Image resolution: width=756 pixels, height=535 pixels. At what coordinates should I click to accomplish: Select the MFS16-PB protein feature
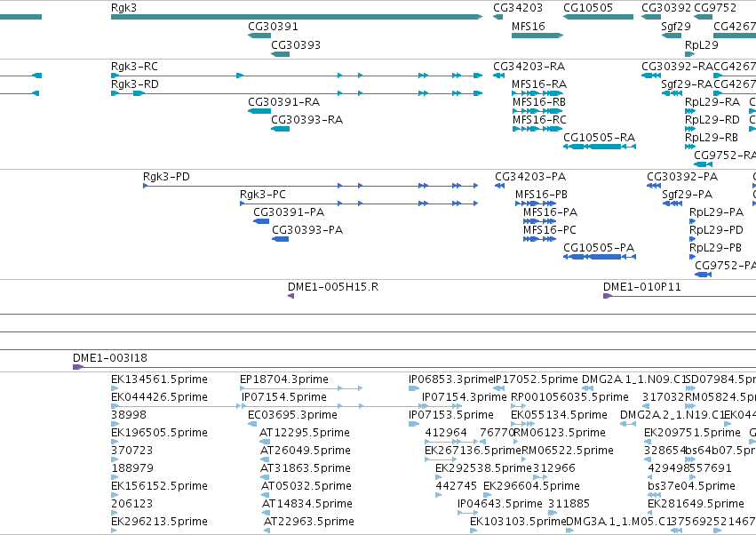pos(536,204)
